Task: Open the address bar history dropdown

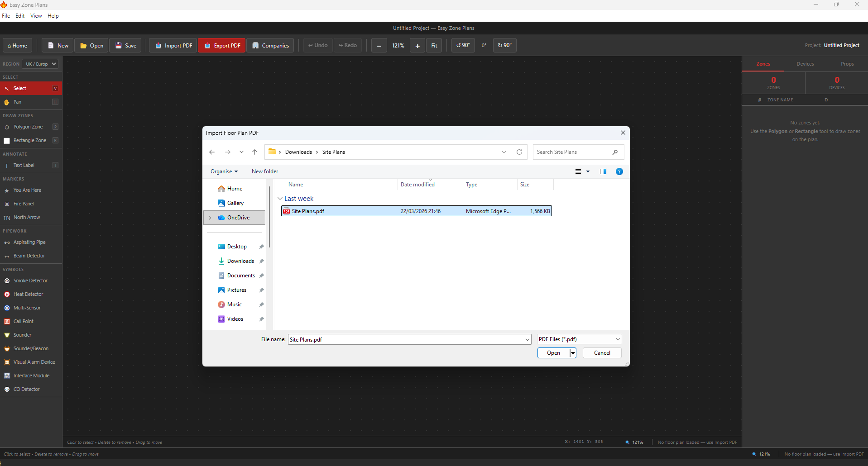Action: (x=504, y=152)
